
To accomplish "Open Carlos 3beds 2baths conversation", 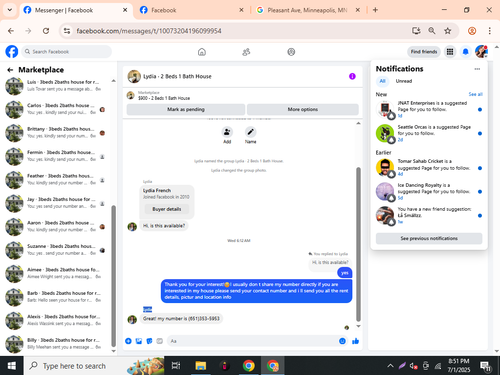I will pos(55,109).
